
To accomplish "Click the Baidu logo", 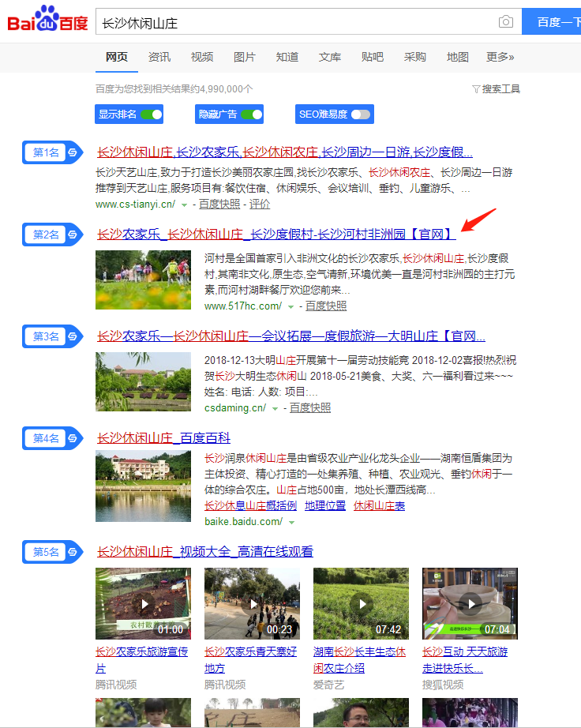I will pyautogui.click(x=47, y=20).
